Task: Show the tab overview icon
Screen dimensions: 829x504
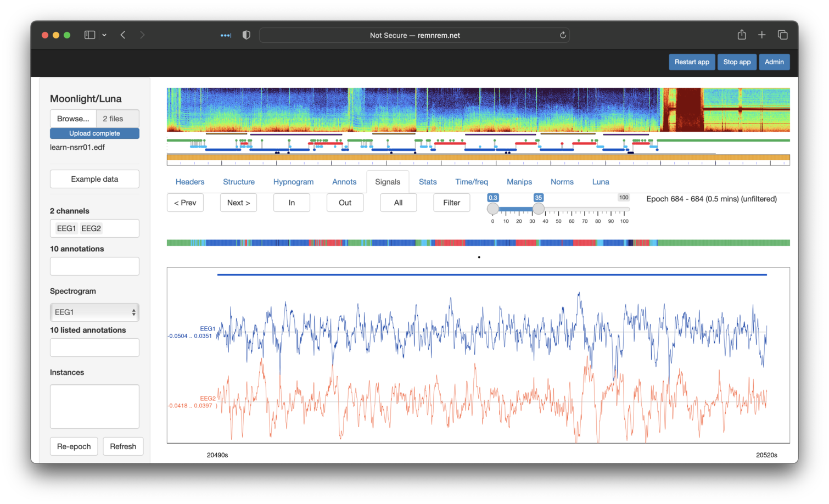Action: point(783,35)
